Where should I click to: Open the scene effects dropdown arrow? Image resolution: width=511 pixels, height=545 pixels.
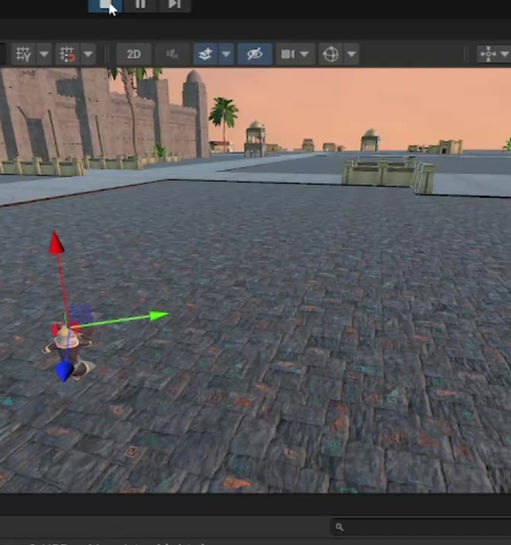point(226,54)
